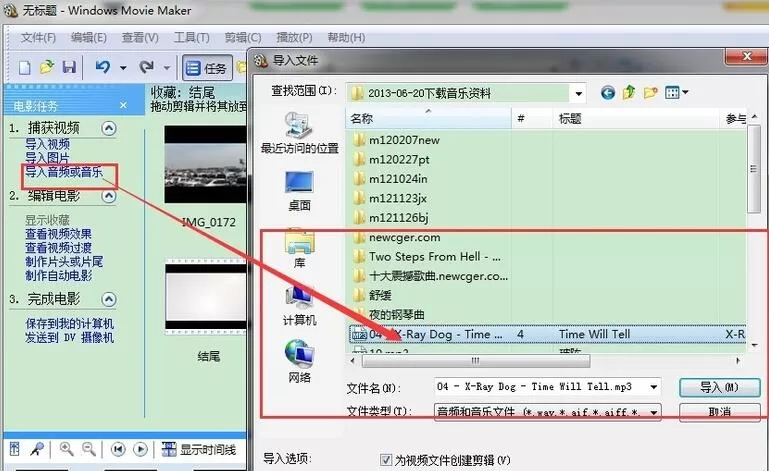The width and height of the screenshot is (769, 471).
Task: Collapse the 编辑电影 section
Action: (109, 196)
